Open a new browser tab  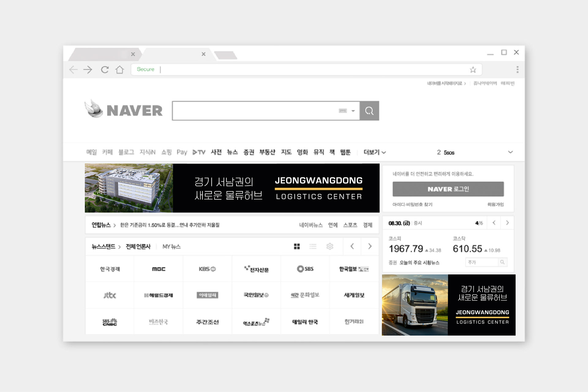pyautogui.click(x=226, y=55)
